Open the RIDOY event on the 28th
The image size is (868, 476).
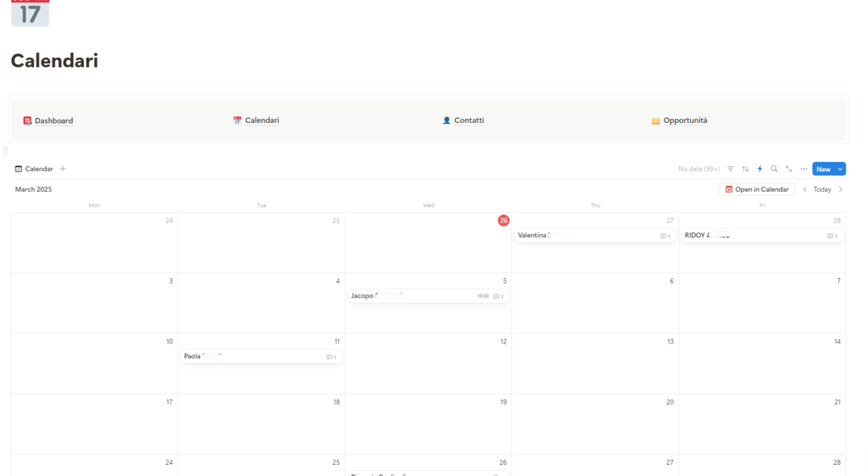tap(762, 236)
